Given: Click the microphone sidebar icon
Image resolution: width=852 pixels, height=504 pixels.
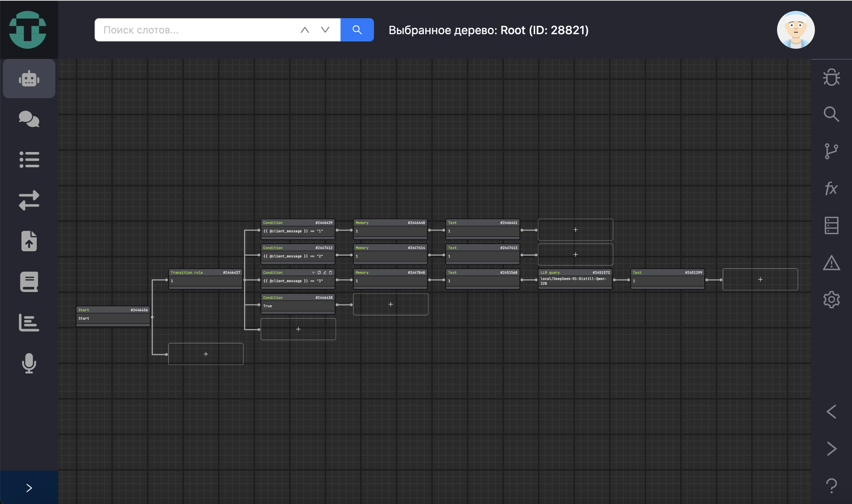Looking at the screenshot, I should [x=29, y=363].
